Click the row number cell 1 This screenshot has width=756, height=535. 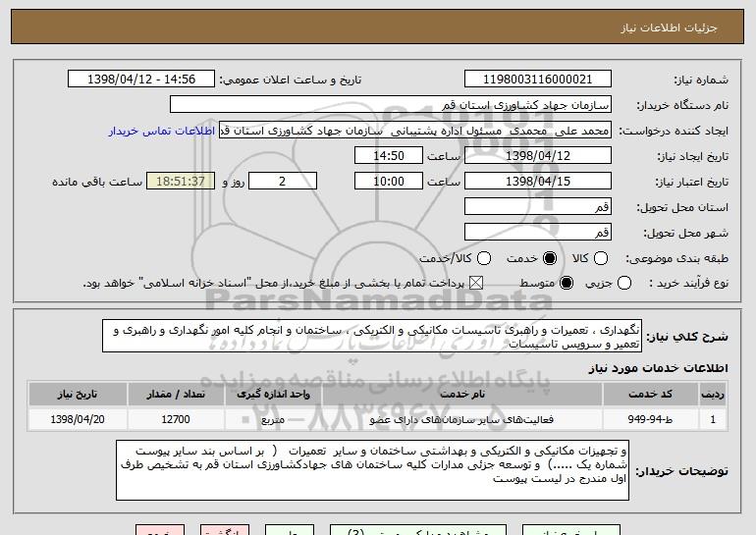click(x=713, y=419)
